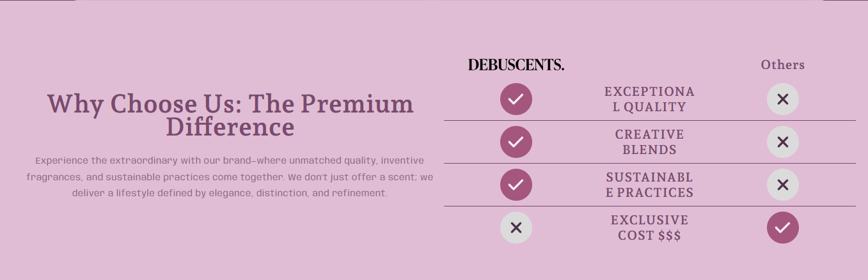Select the Exclusive Cost $$$ row label
The image size is (868, 280).
click(649, 228)
